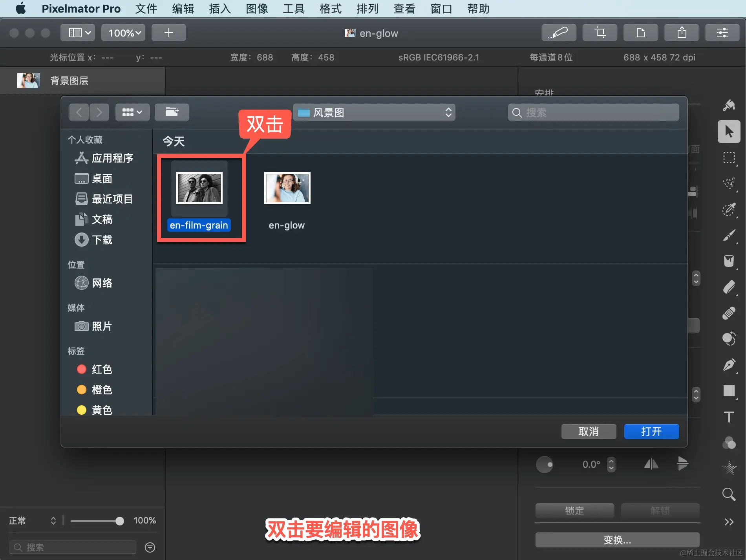746x560 pixels.
Task: Open 网络 in the sidebar
Action: tap(93, 283)
